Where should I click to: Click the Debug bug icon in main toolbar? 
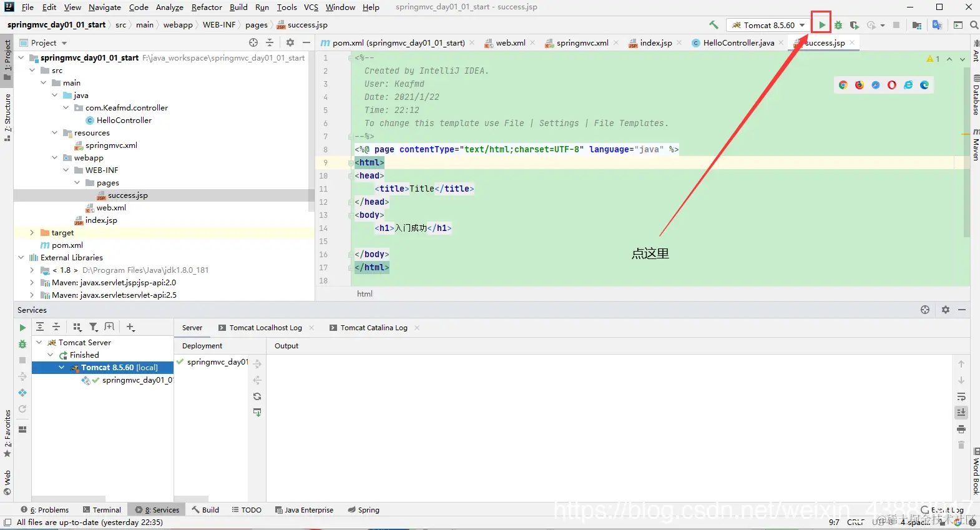[838, 25]
